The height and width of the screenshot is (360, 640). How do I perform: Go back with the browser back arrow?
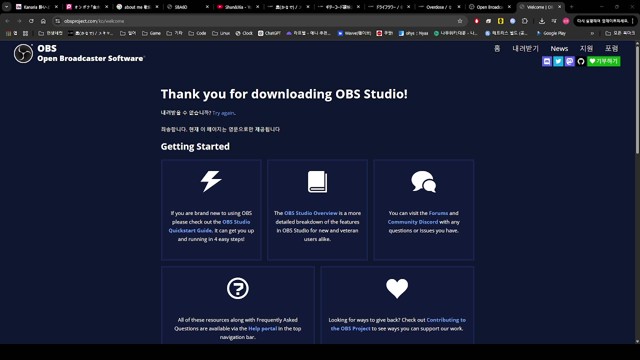point(7,21)
